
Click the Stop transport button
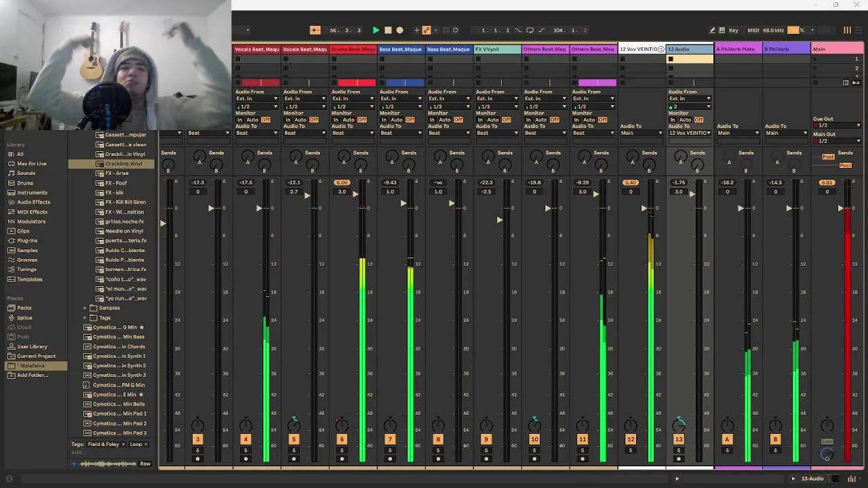coord(388,30)
